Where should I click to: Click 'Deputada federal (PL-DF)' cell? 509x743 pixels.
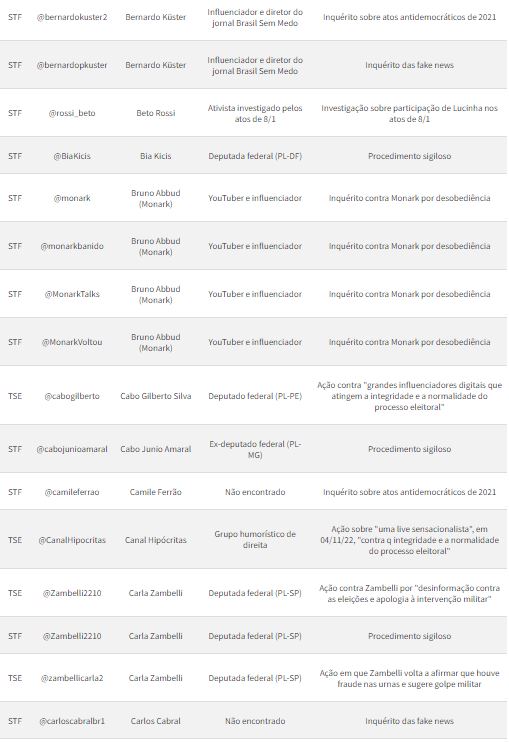click(255, 156)
